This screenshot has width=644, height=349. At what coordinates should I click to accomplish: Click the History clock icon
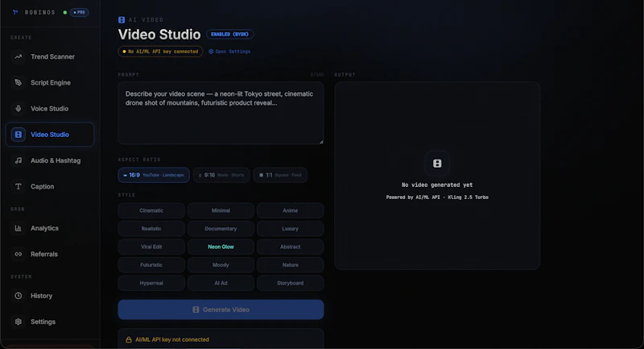click(x=18, y=296)
